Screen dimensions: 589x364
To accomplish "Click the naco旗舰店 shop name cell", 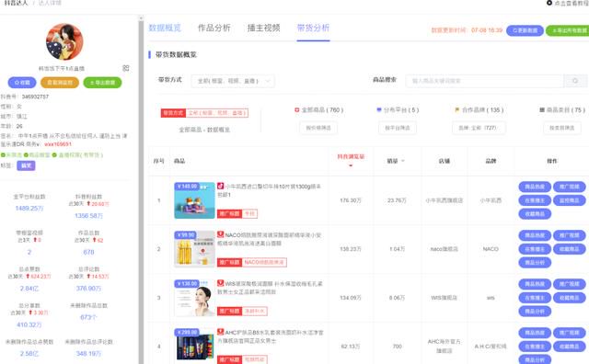I will click(x=444, y=249).
